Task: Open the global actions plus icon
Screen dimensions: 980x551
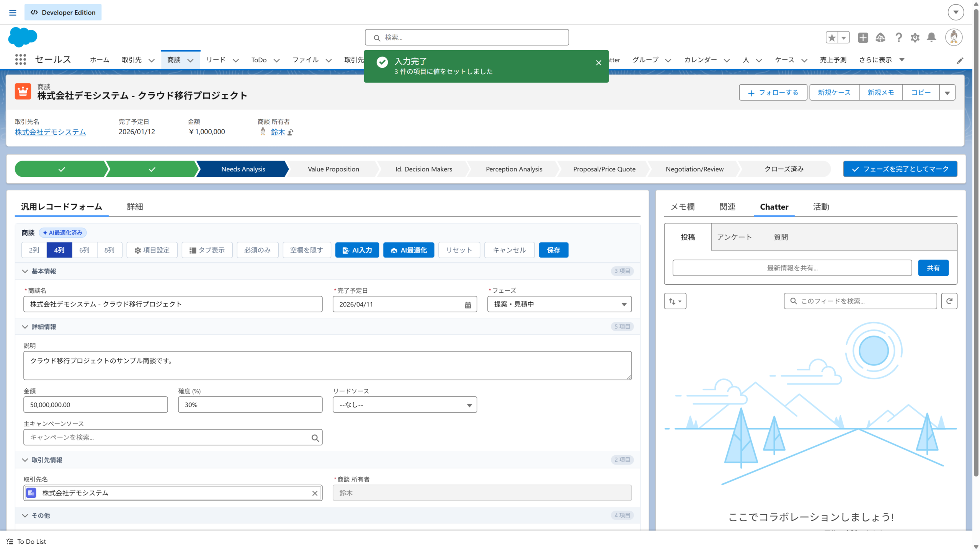Action: 863,37
